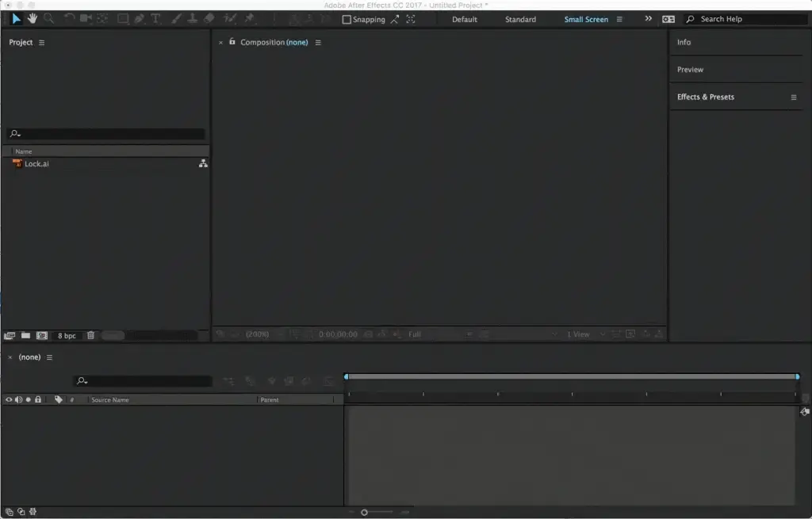This screenshot has width=812, height=519.
Task: Click the blue work area start handle
Action: [346, 376]
